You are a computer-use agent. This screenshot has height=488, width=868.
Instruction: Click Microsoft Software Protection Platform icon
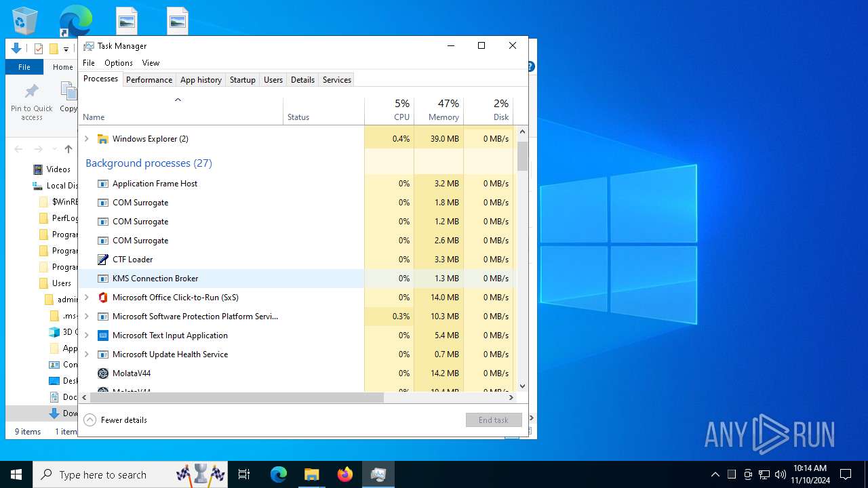tap(103, 317)
